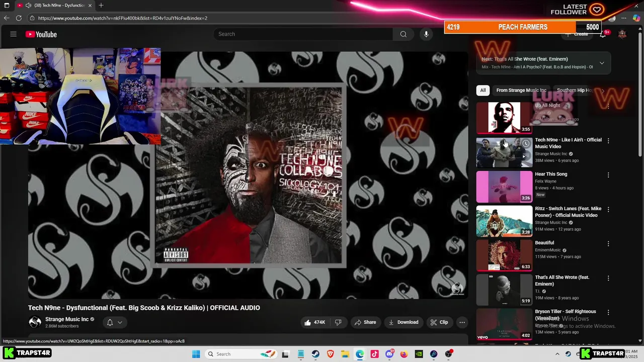Open options for Hear This Song video
Image resolution: width=644 pixels, height=362 pixels.
(608, 175)
